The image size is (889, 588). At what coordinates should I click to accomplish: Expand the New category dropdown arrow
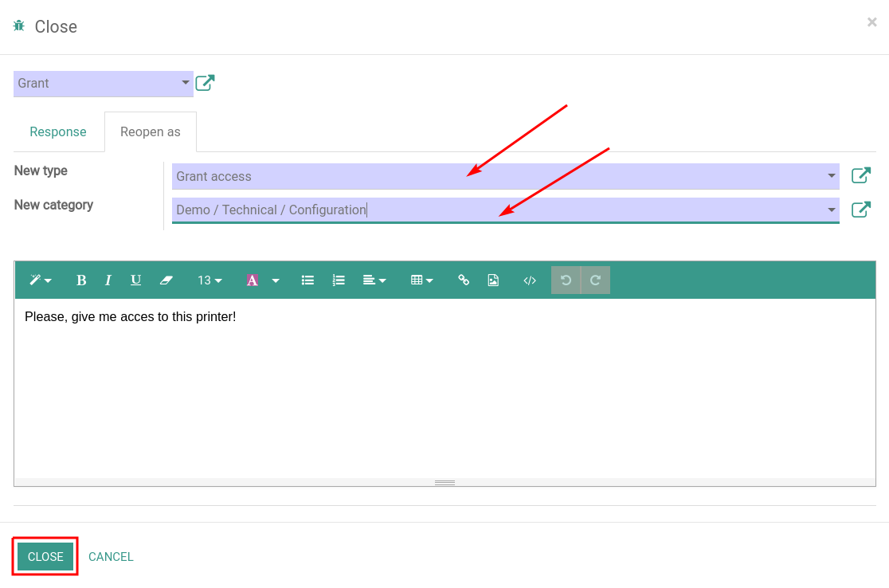pyautogui.click(x=831, y=210)
